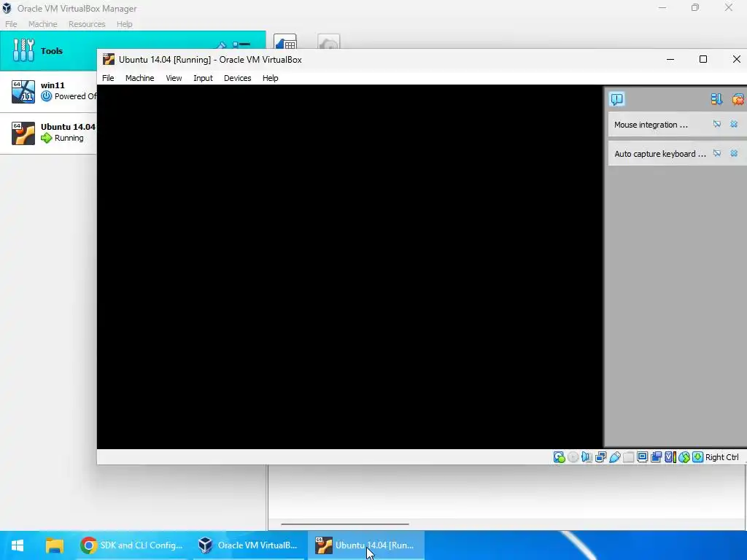Open the File menu in the Ubuntu VM window
The height and width of the screenshot is (560, 747).
click(x=108, y=78)
